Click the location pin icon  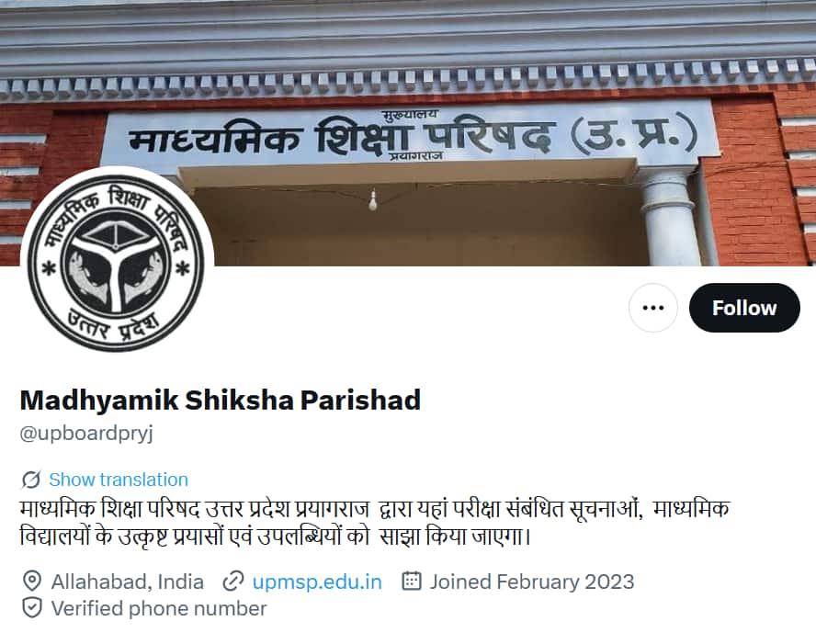click(x=32, y=581)
